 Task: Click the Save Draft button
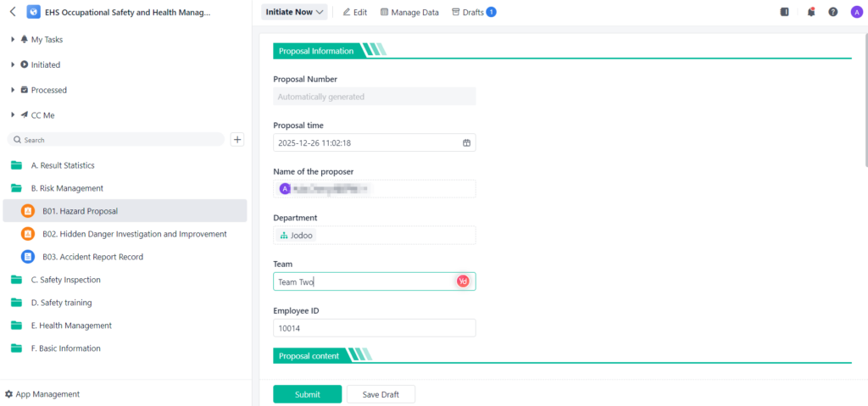point(381,394)
